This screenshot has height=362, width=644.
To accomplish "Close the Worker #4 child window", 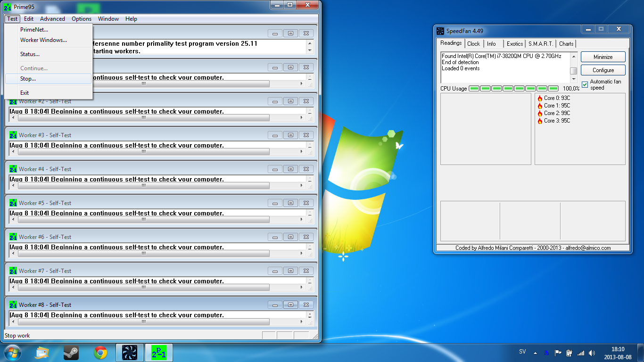I will pos(306,169).
